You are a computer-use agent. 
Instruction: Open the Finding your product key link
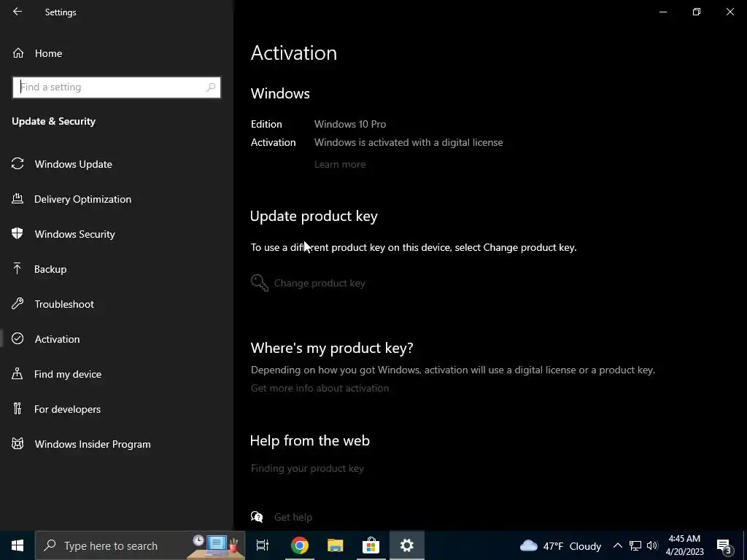tap(307, 468)
